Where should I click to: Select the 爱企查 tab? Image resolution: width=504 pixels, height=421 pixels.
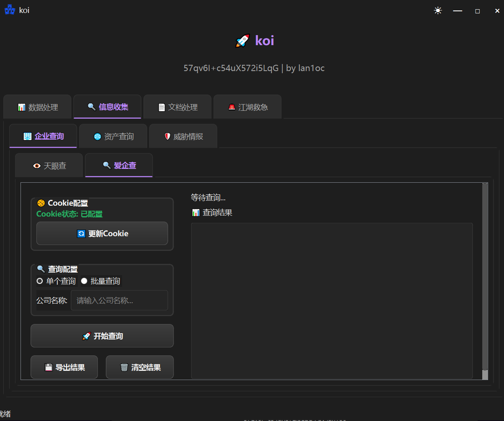(x=119, y=166)
